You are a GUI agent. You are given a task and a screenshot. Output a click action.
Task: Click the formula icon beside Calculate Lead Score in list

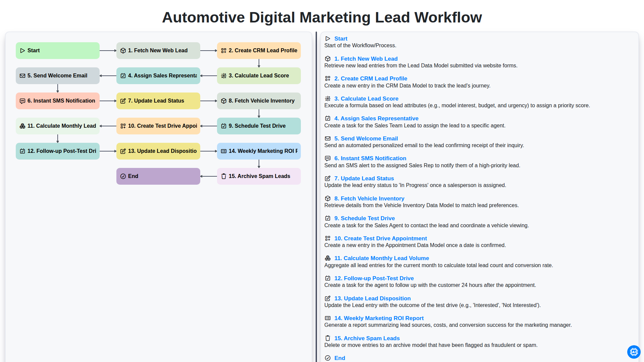328,99
